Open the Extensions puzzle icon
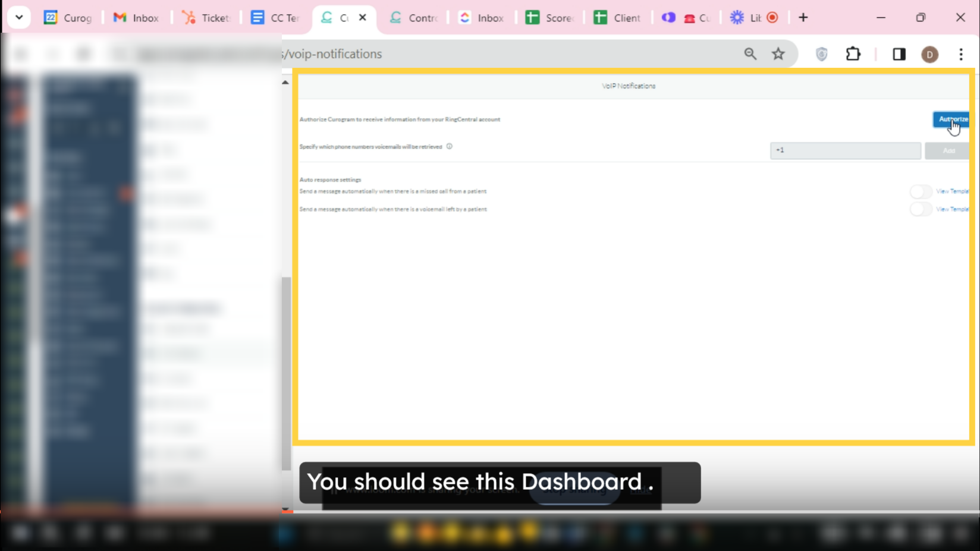This screenshot has height=551, width=980. [853, 54]
